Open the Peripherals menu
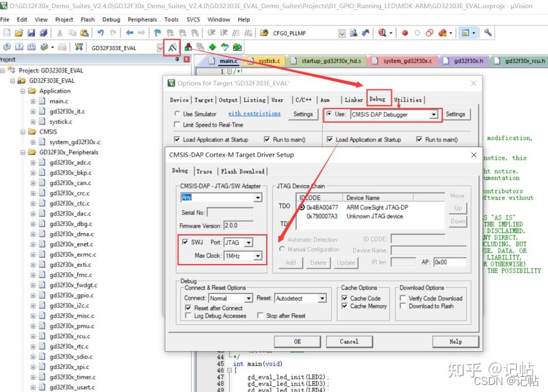 coord(142,19)
